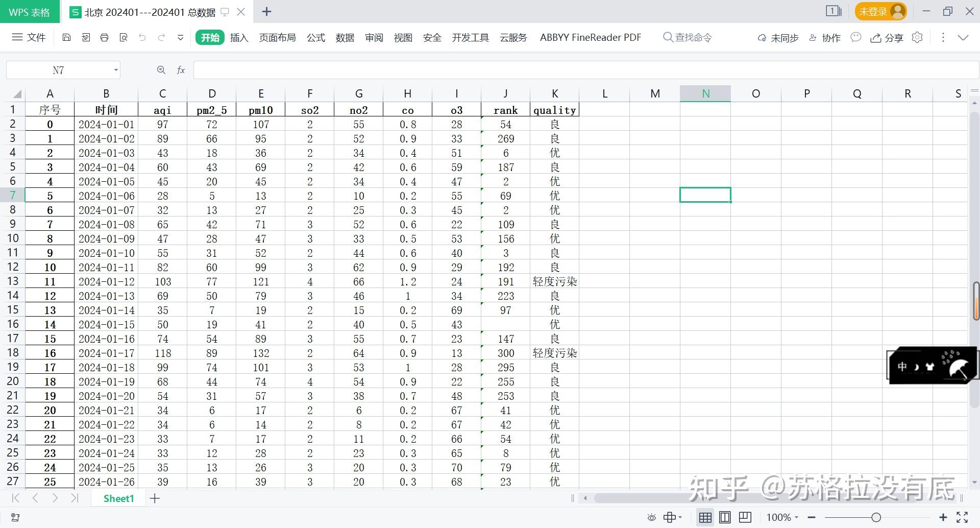Click the Undo icon
The width and height of the screenshot is (980, 528).
click(142, 37)
